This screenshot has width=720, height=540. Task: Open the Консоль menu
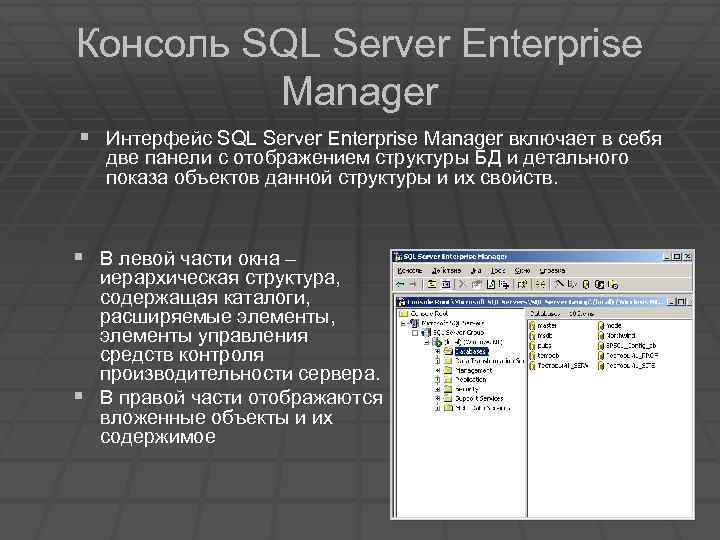click(410, 270)
